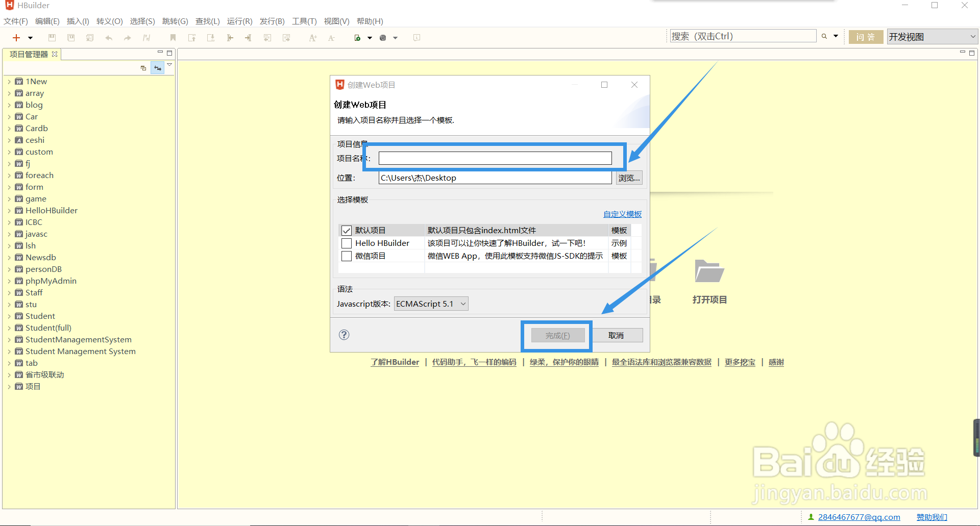
Task: Select the ceshi project
Action: pyautogui.click(x=35, y=140)
